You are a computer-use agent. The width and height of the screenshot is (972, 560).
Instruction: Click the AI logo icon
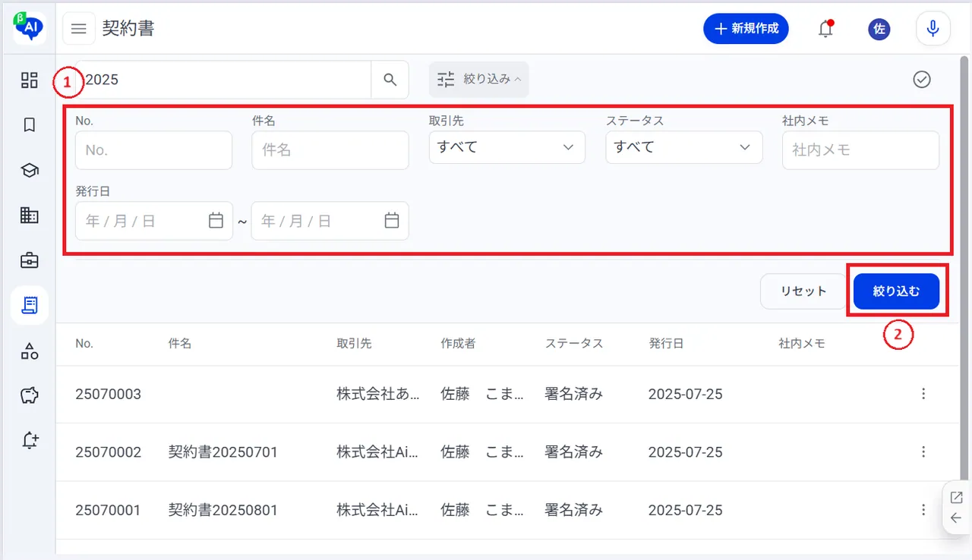pos(30,27)
